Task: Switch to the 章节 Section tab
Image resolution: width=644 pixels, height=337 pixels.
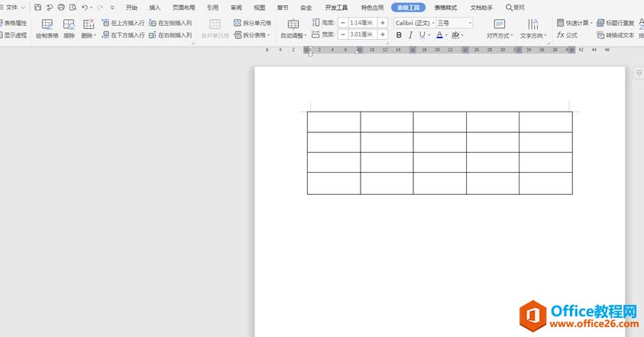Action: click(x=283, y=8)
